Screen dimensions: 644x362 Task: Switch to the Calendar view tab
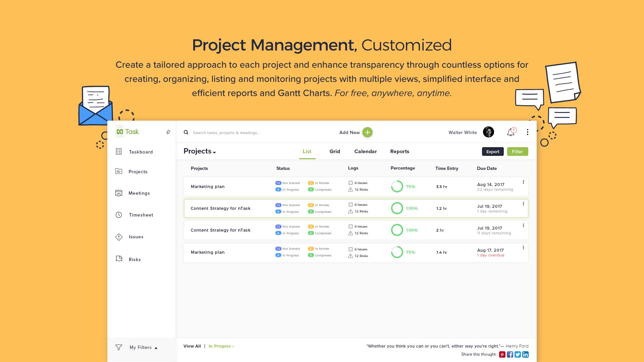click(365, 152)
